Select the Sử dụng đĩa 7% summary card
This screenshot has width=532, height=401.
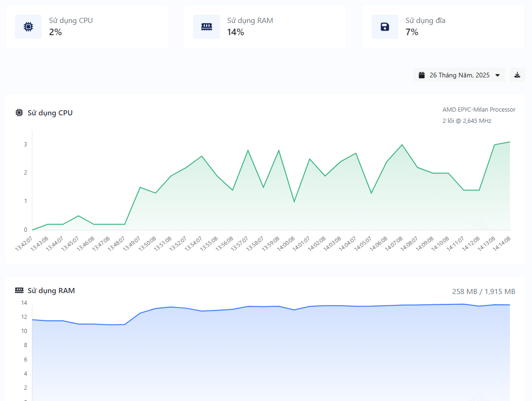[443, 27]
